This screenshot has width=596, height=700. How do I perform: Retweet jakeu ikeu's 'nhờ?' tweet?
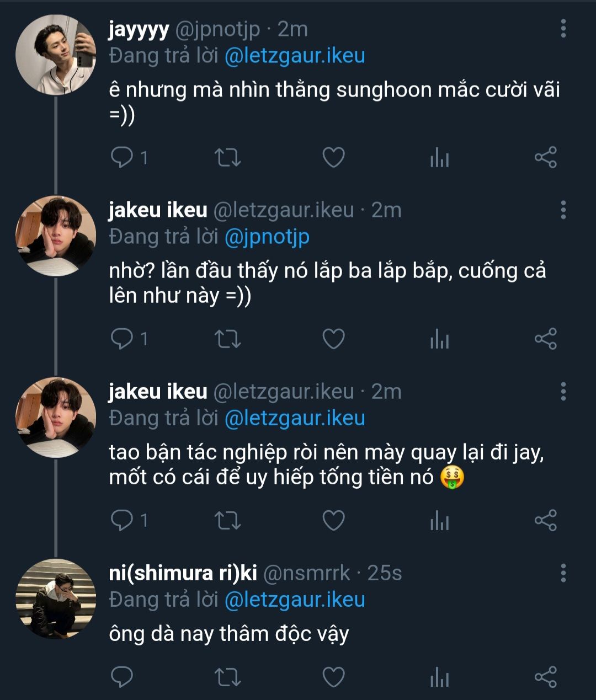[227, 339]
